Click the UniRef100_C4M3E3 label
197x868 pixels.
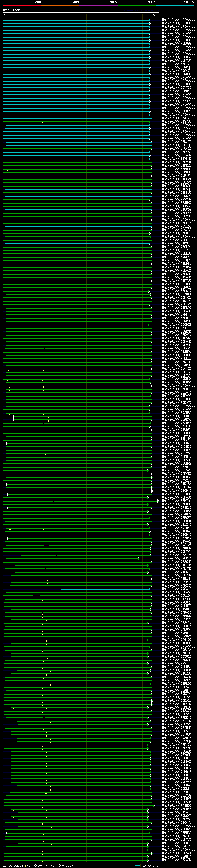pyautogui.click(x=176, y=243)
